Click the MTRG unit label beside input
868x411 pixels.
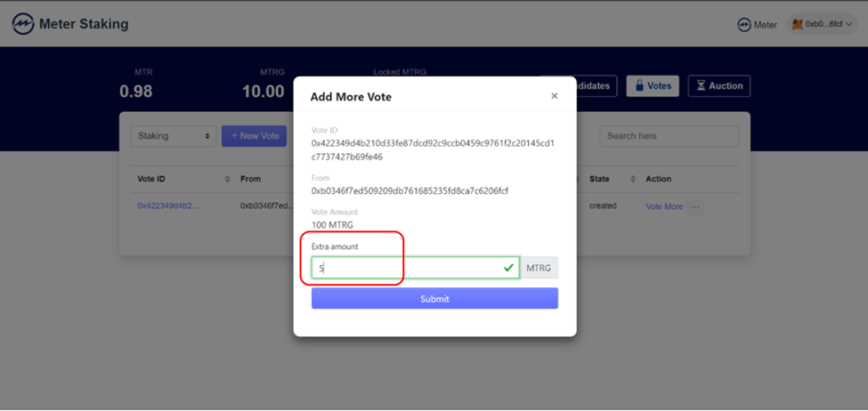pyautogui.click(x=539, y=268)
